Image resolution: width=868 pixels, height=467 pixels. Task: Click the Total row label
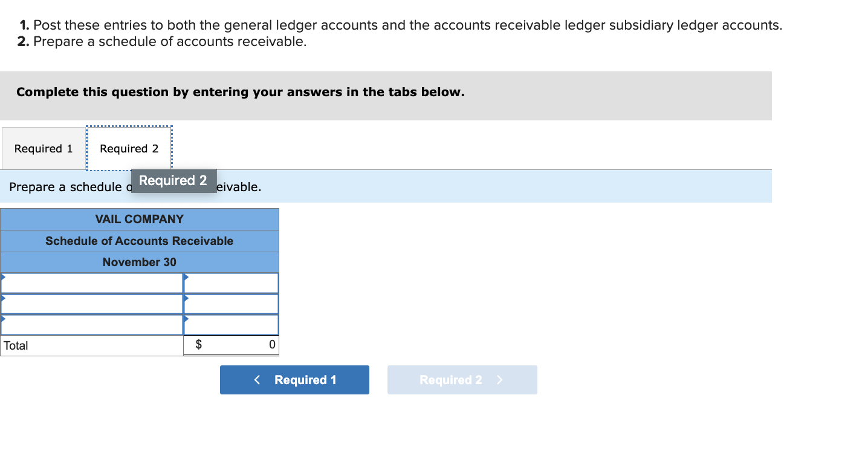pos(16,345)
